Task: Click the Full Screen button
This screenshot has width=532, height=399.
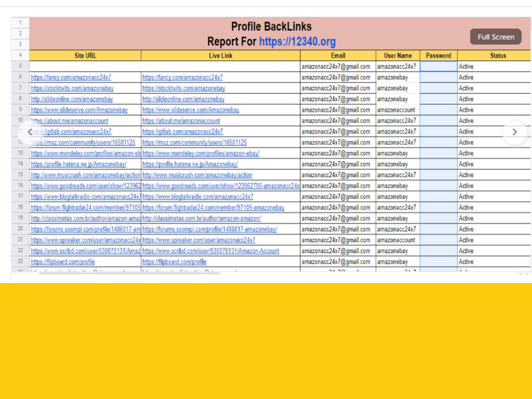Action: [x=495, y=37]
